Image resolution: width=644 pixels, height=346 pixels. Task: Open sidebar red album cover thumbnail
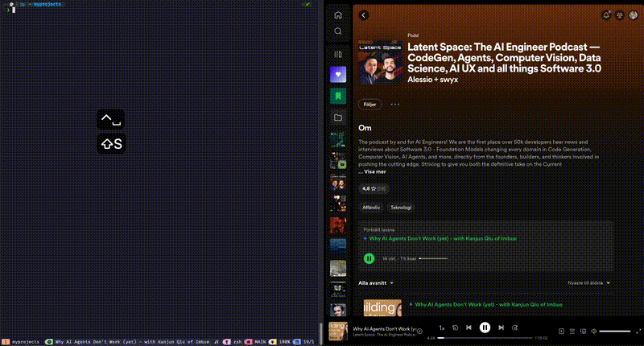[338, 225]
